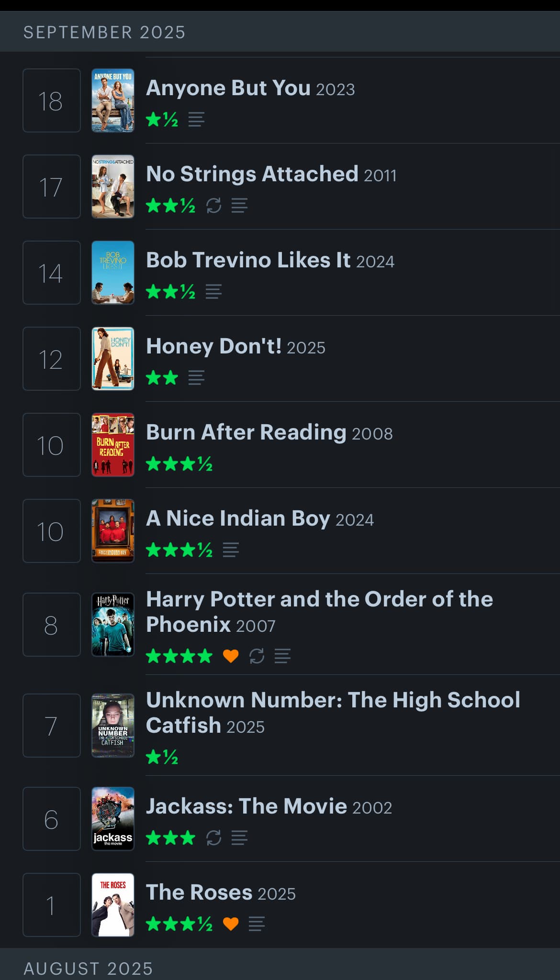Click orange heart on Harry Potter entry
The width and height of the screenshot is (560, 980).
(231, 656)
